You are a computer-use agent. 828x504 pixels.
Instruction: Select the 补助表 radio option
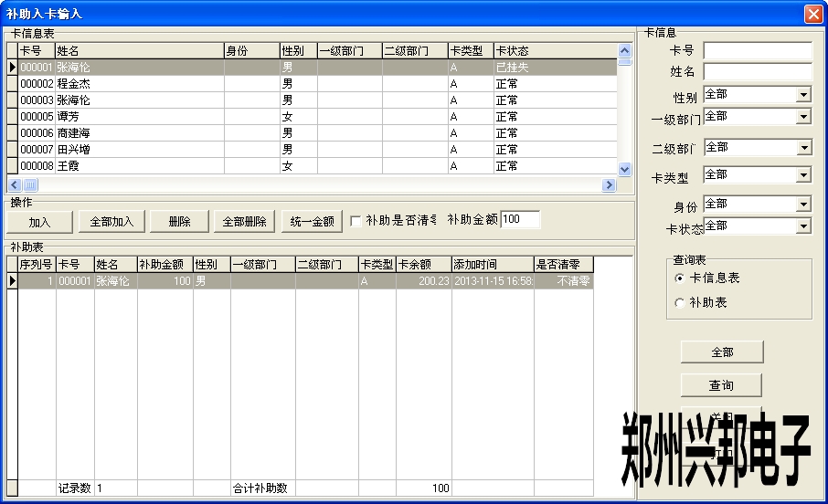click(x=679, y=302)
